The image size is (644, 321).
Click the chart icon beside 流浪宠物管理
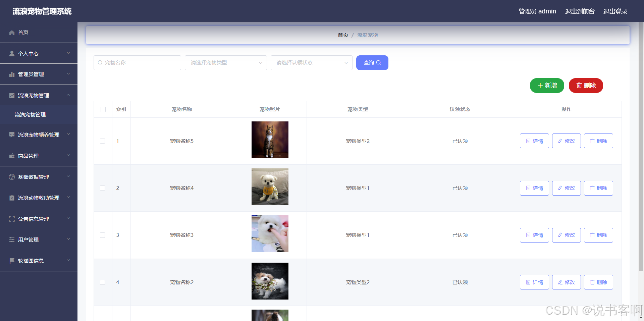(12, 95)
